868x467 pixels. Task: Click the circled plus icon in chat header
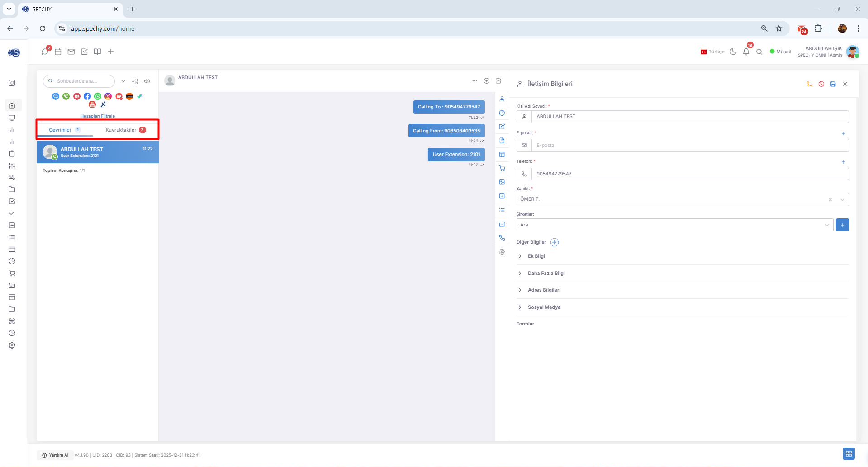coord(487,81)
